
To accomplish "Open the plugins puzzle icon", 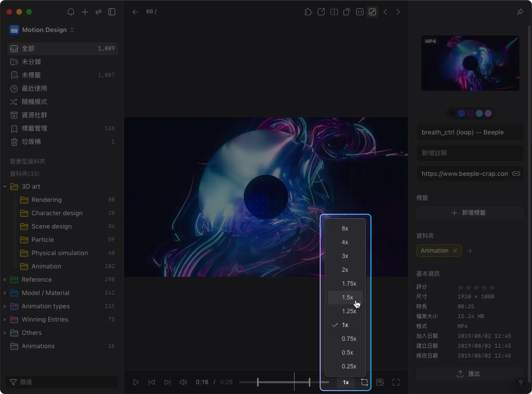I will coord(308,12).
